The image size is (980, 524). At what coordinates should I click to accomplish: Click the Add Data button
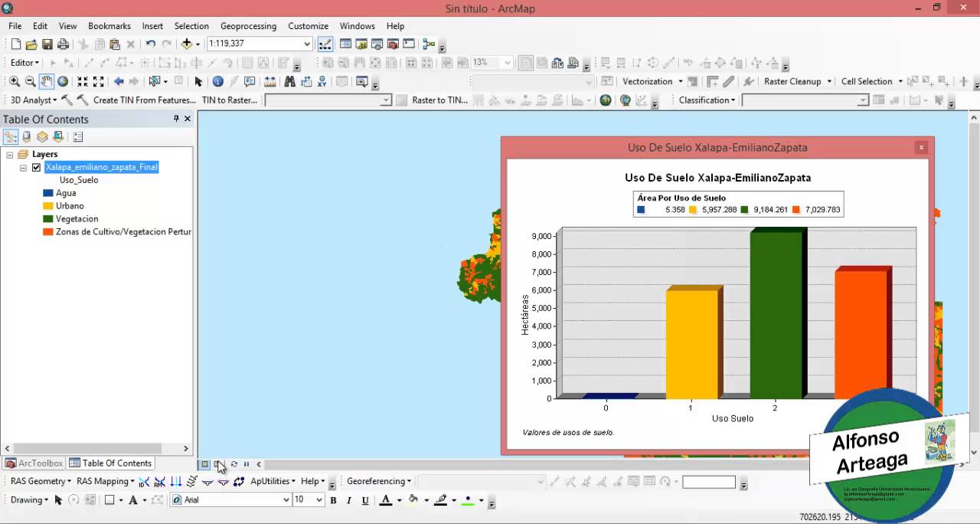click(x=186, y=44)
